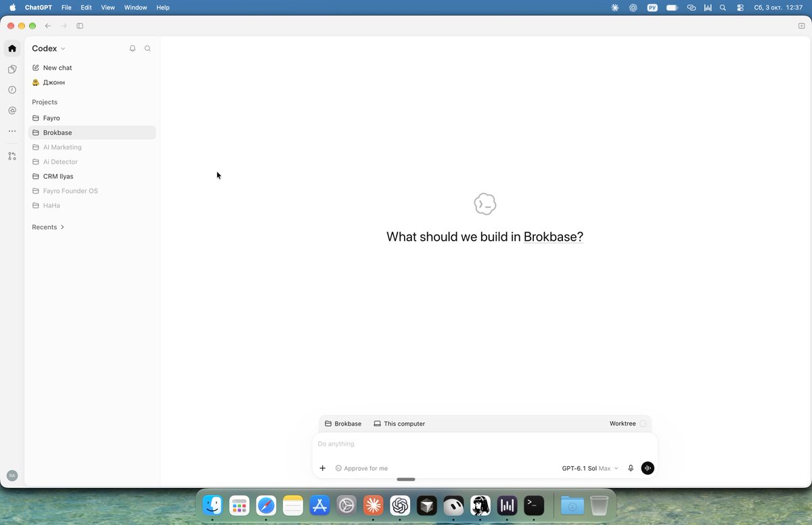812x525 pixels.
Task: Open the Edit menu
Action: [x=86, y=7]
